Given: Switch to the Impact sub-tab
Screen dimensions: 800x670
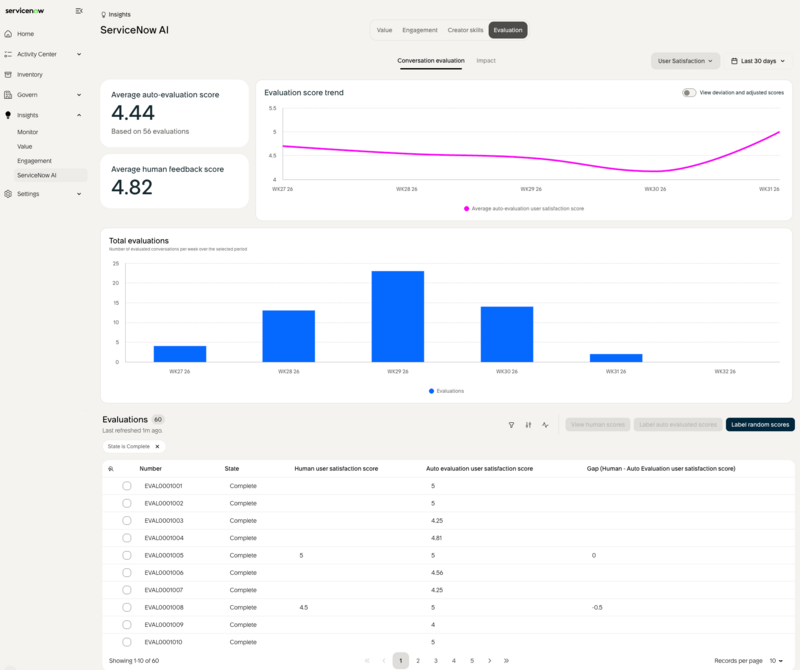Looking at the screenshot, I should coord(486,61).
